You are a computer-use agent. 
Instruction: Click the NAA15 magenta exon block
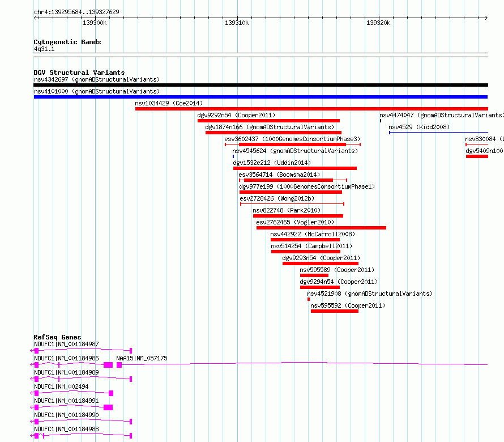[119, 365]
